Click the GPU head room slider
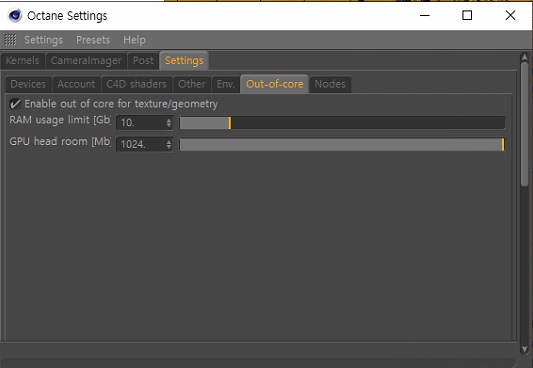The image size is (533, 368). (342, 144)
